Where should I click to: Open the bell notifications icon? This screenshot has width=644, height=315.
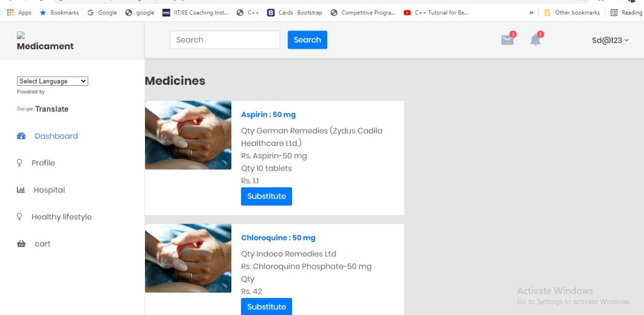click(536, 40)
